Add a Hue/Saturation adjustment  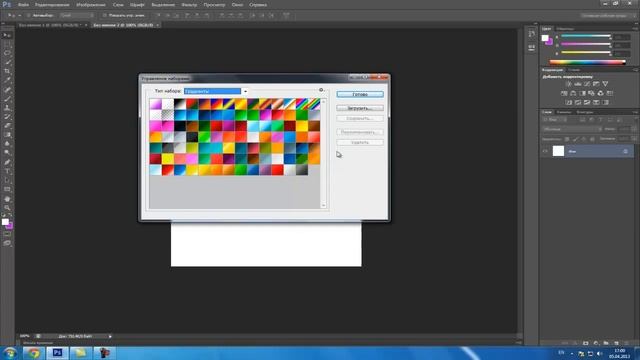pos(564,93)
